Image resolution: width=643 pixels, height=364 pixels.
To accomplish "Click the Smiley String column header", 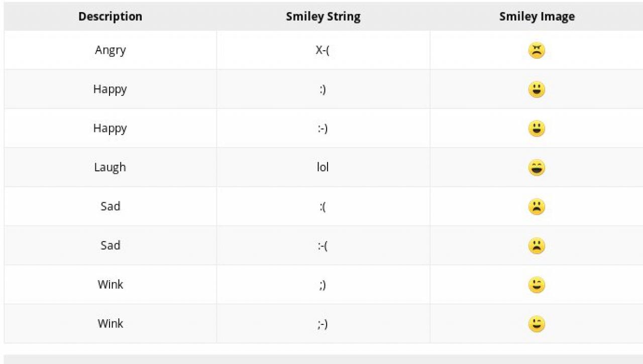I will (323, 17).
